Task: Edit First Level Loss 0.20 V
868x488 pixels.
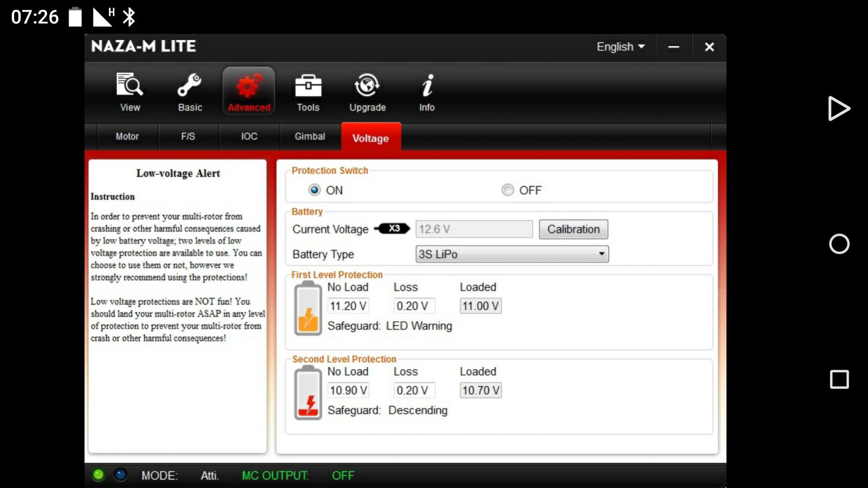Action: 414,306
